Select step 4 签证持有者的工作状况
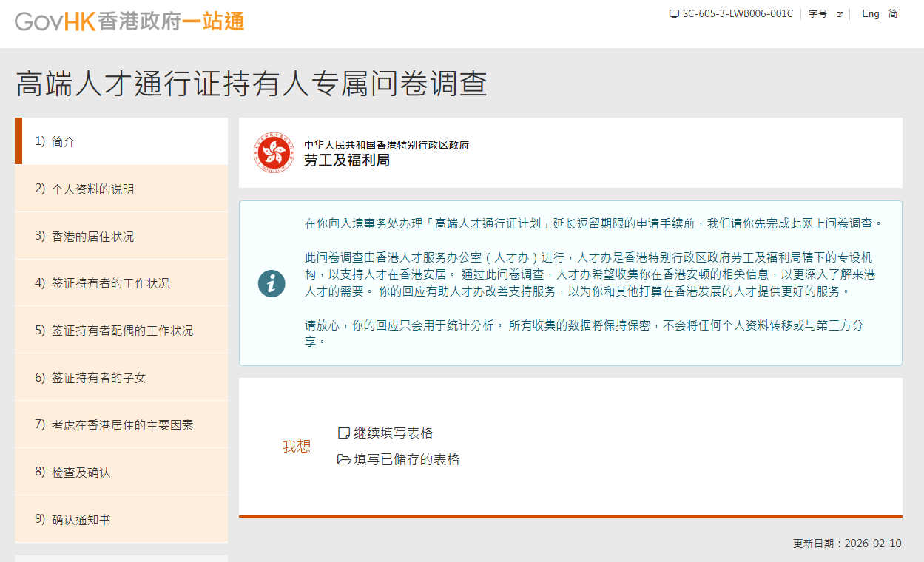 [x=121, y=282]
